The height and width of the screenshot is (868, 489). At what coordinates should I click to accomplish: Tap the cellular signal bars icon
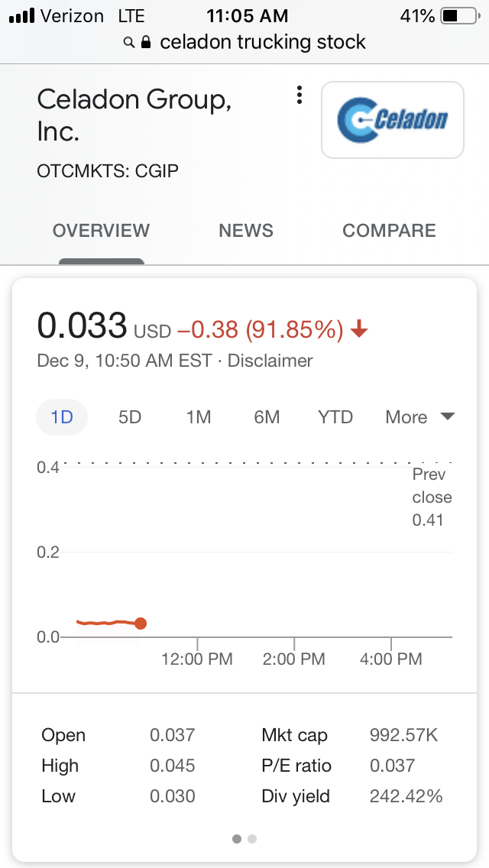[21, 15]
